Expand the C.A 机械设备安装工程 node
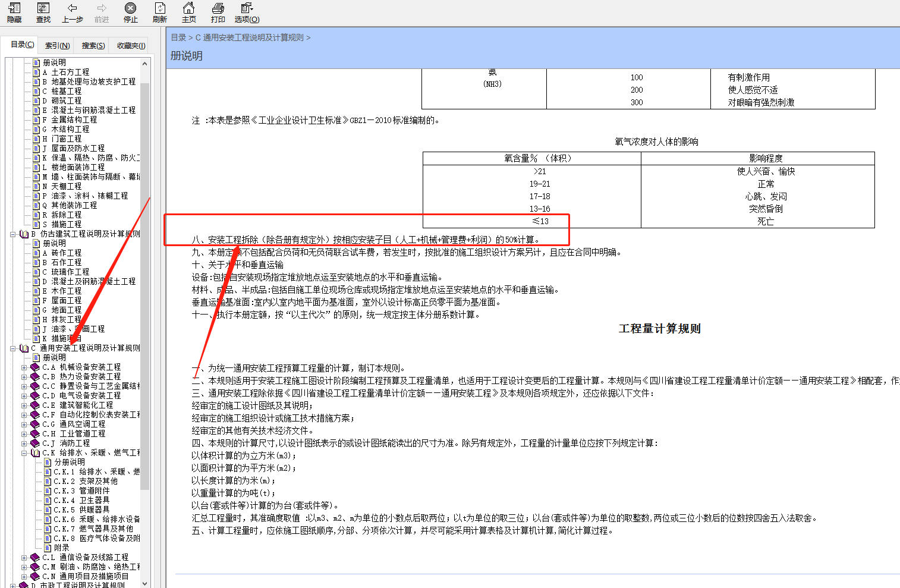The width and height of the screenshot is (900, 588). [x=24, y=367]
